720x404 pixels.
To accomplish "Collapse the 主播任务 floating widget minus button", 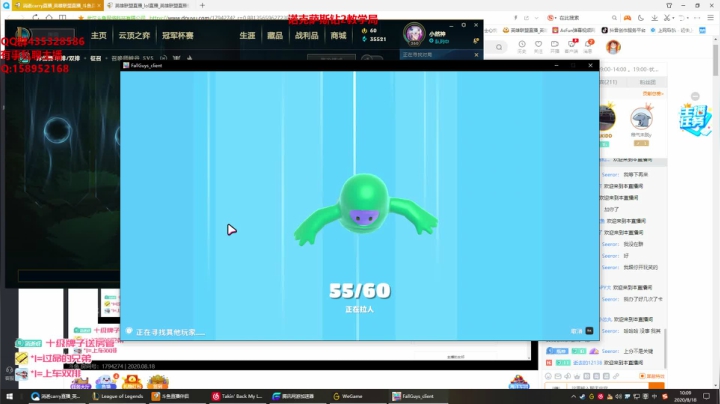I will tap(695, 96).
